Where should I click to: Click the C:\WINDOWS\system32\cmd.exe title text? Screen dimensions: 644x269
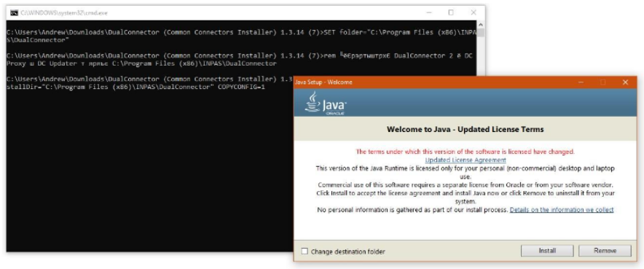64,12
